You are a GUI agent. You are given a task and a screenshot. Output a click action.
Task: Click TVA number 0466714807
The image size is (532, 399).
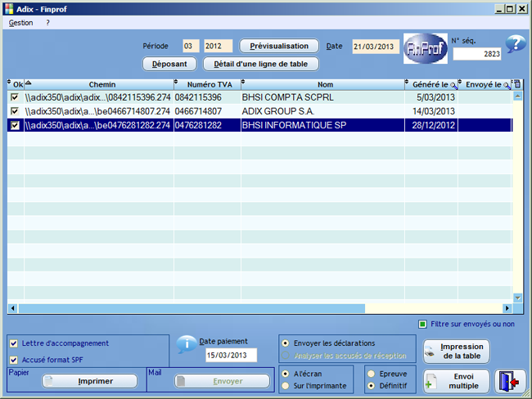[x=207, y=111]
